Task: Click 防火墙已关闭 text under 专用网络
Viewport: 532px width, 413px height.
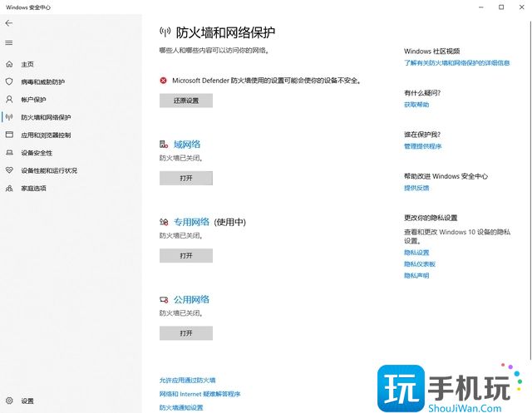Action: pyautogui.click(x=181, y=236)
